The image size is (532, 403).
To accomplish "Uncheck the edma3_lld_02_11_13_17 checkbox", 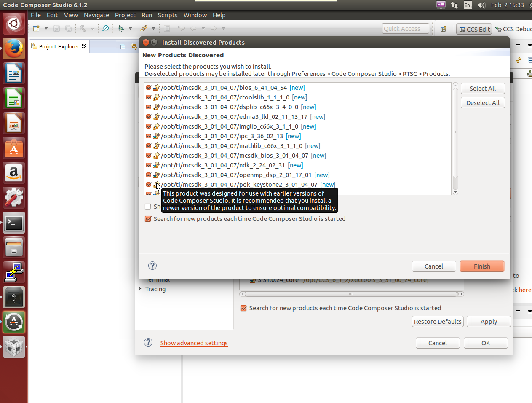I will pyautogui.click(x=149, y=117).
